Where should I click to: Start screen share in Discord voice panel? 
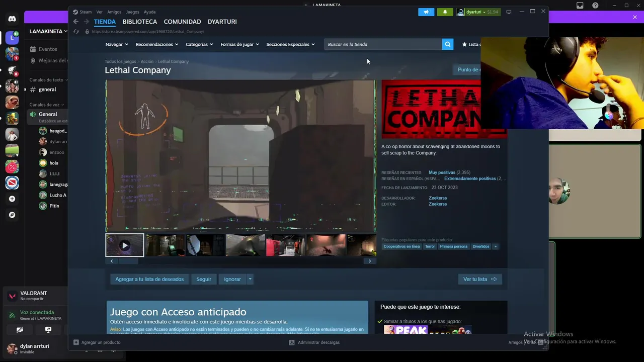pyautogui.click(x=48, y=330)
